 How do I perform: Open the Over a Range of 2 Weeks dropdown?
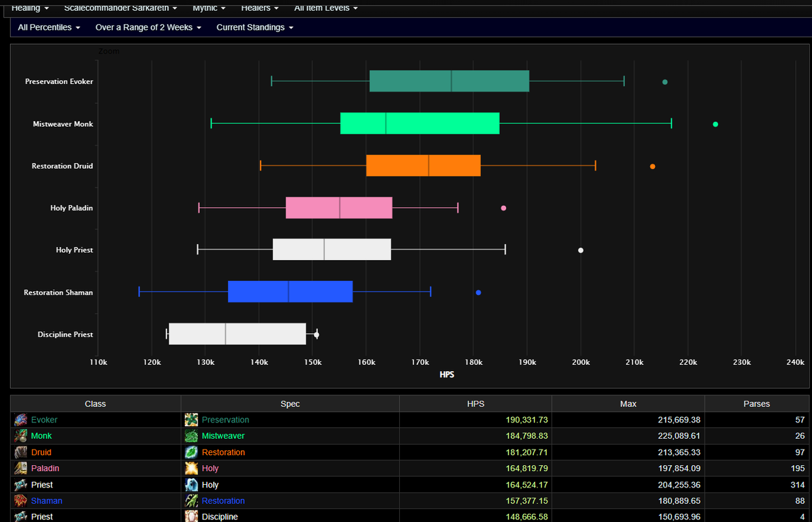148,28
